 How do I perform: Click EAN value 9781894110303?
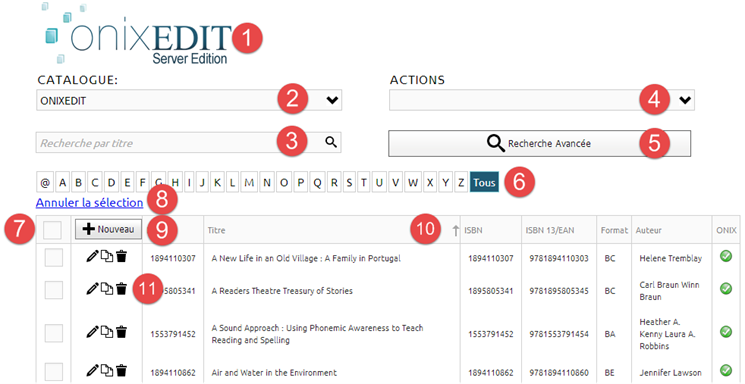click(559, 259)
